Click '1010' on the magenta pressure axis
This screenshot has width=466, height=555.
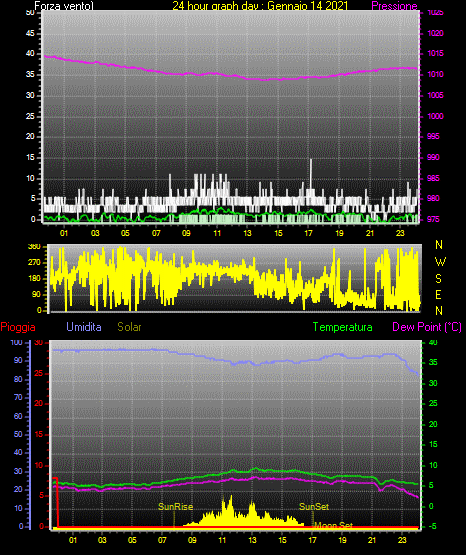(x=435, y=74)
